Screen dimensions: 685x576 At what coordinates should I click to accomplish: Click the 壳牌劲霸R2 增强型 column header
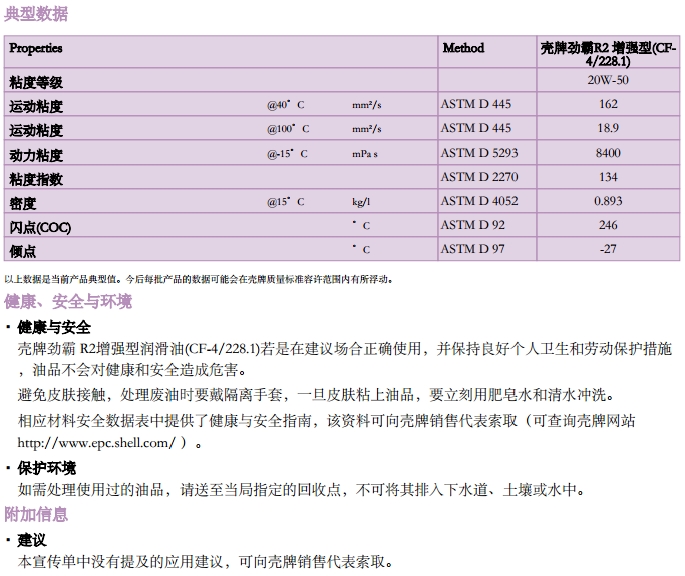point(608,54)
